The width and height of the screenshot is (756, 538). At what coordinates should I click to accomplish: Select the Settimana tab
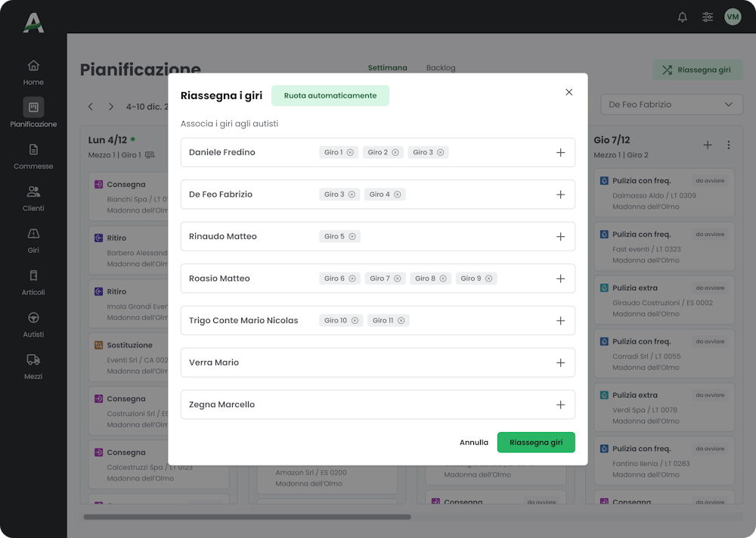pyautogui.click(x=387, y=67)
